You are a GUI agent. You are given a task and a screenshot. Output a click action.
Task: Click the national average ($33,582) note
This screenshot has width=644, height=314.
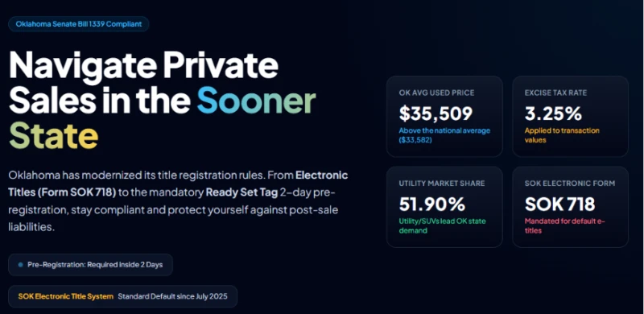[444, 135]
